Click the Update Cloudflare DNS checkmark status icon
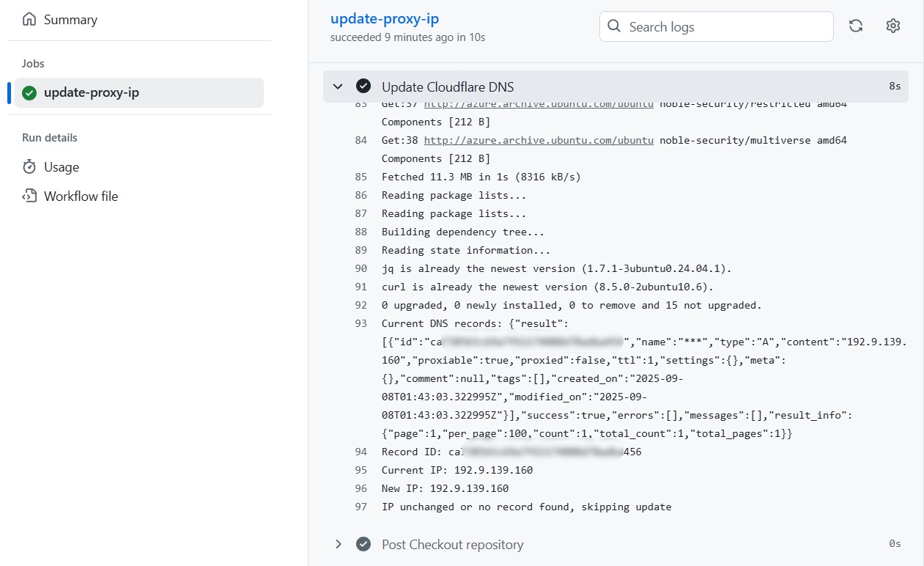The image size is (924, 566). tap(363, 87)
